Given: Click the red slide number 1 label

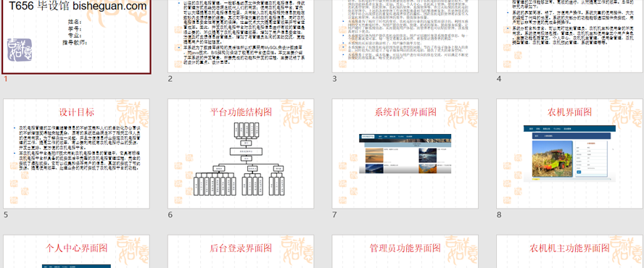Looking at the screenshot, I should point(6,79).
